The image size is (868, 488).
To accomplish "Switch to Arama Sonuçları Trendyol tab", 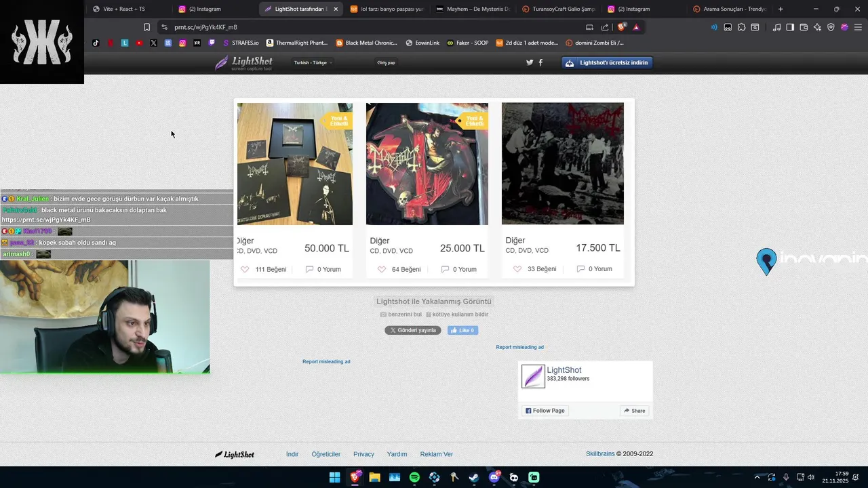I will (730, 9).
